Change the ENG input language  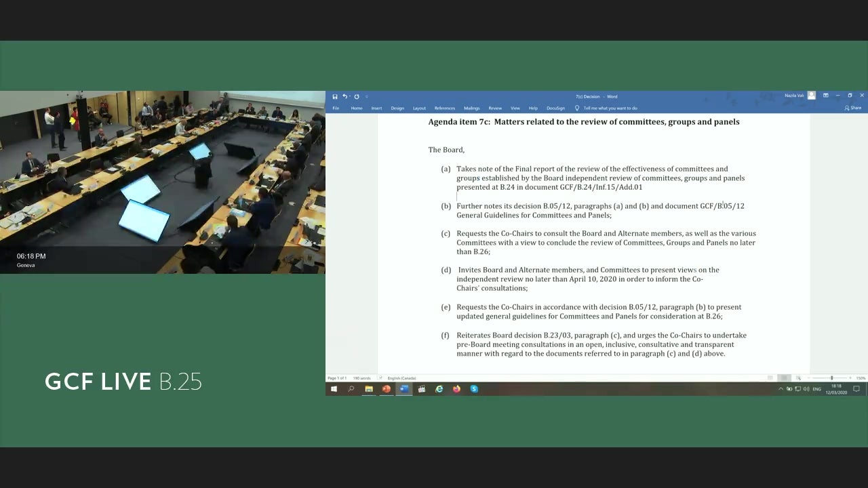(x=817, y=389)
